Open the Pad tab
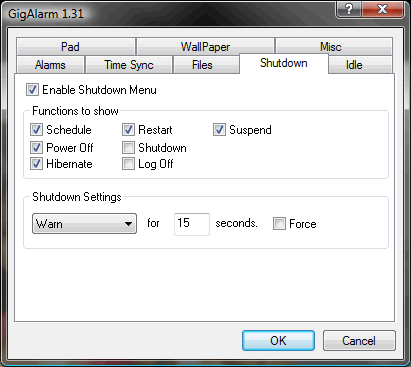Viewport: 411px width, 367px height. [76, 47]
